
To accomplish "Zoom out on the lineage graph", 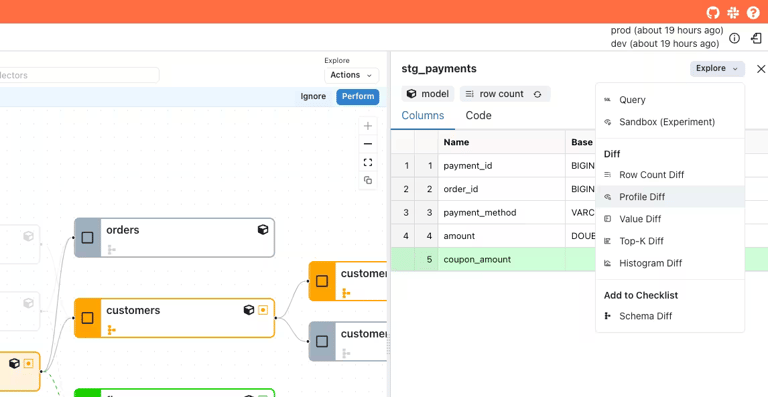I will [x=368, y=144].
